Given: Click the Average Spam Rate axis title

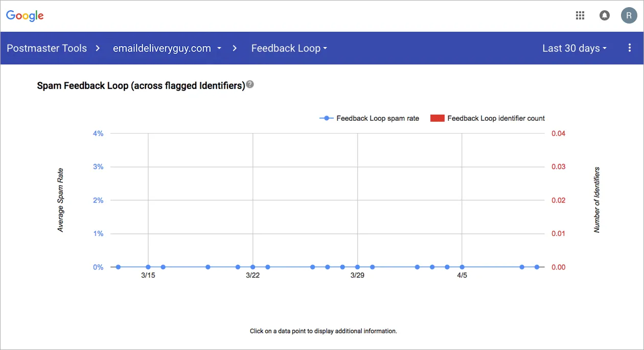Looking at the screenshot, I should (61, 201).
